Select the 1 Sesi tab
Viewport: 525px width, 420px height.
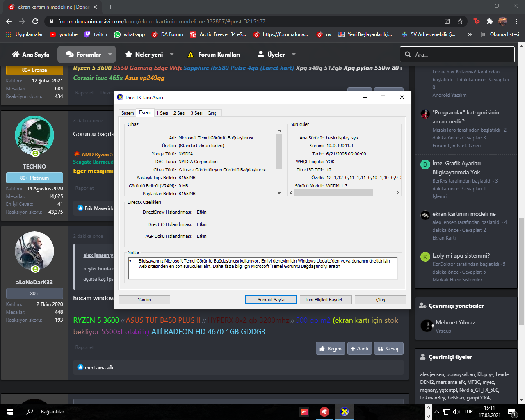point(162,113)
